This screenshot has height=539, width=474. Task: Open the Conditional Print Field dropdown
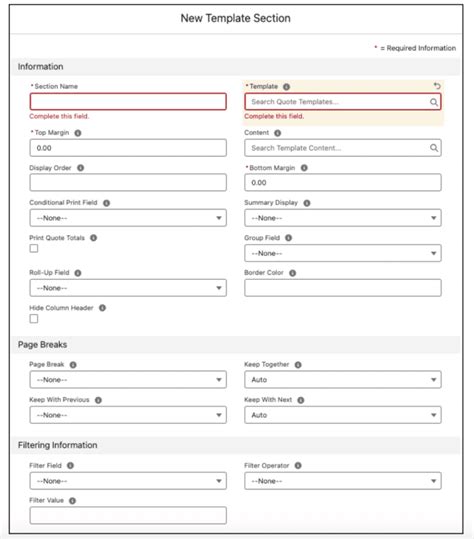tap(128, 218)
